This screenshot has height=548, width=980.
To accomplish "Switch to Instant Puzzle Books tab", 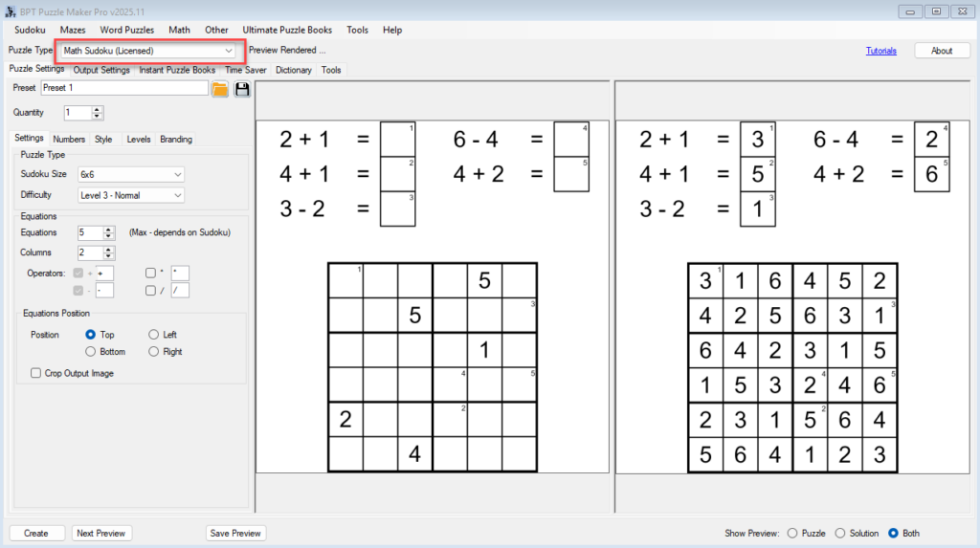I will 177,70.
